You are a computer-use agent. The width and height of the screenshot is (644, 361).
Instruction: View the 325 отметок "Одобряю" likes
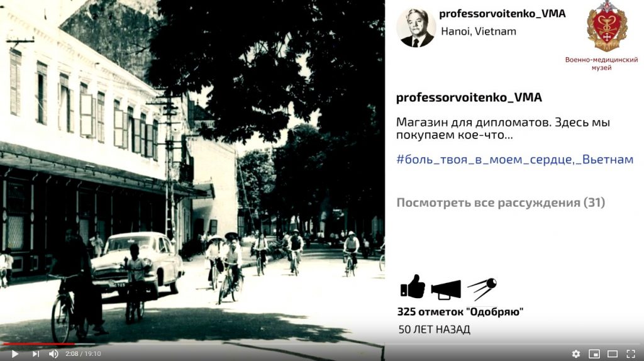point(460,312)
